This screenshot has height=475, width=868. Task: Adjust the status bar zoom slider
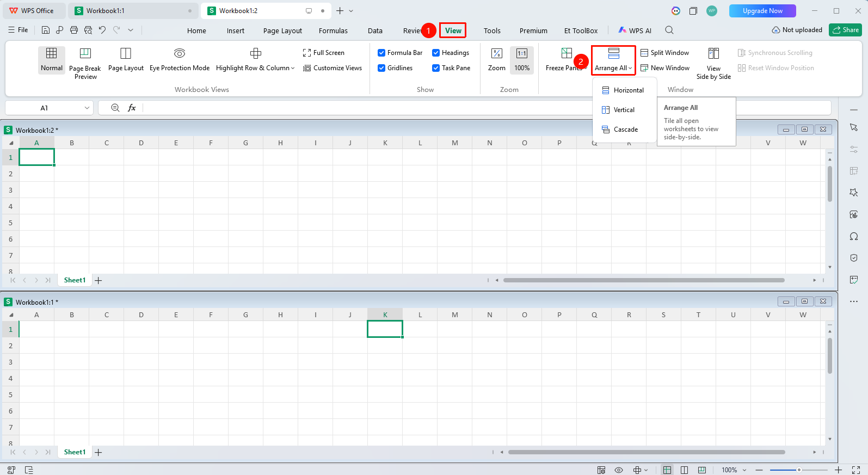[799, 470]
